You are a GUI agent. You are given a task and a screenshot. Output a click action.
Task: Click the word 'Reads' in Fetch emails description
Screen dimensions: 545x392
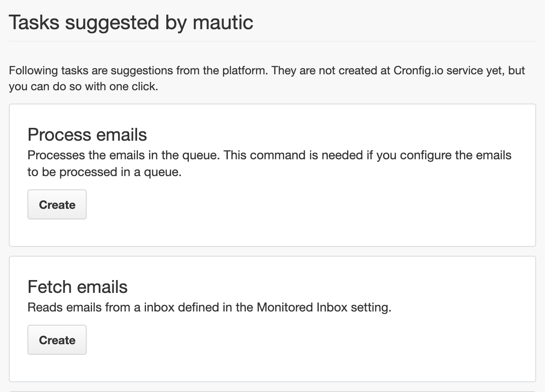44,307
